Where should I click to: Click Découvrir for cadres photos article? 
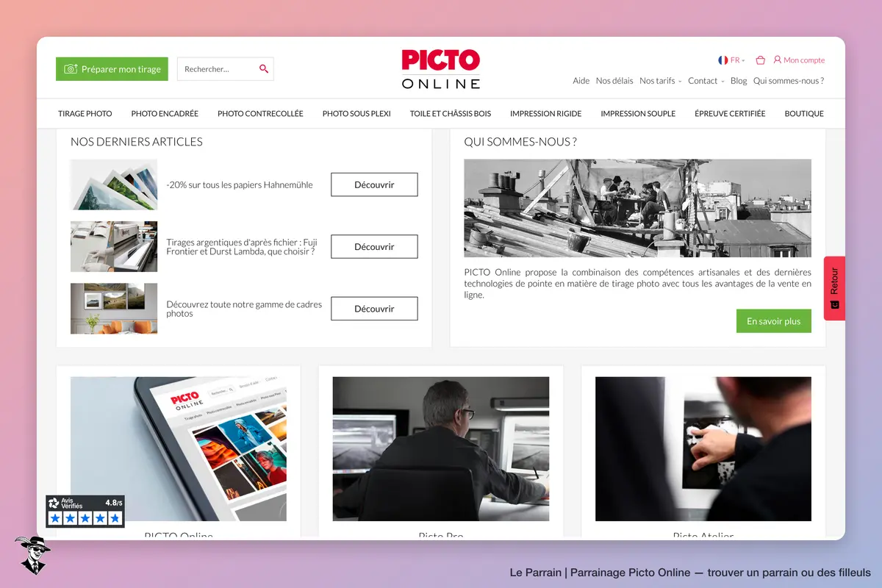(x=374, y=309)
